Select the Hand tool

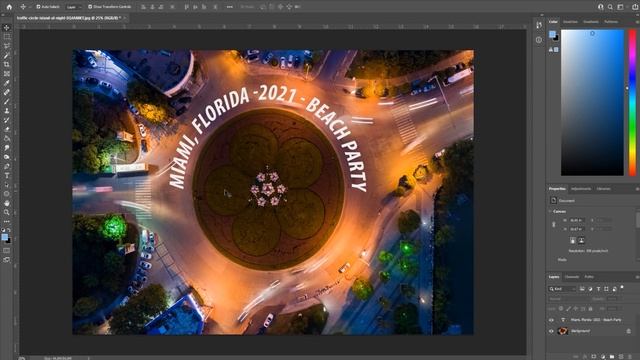[x=7, y=203]
